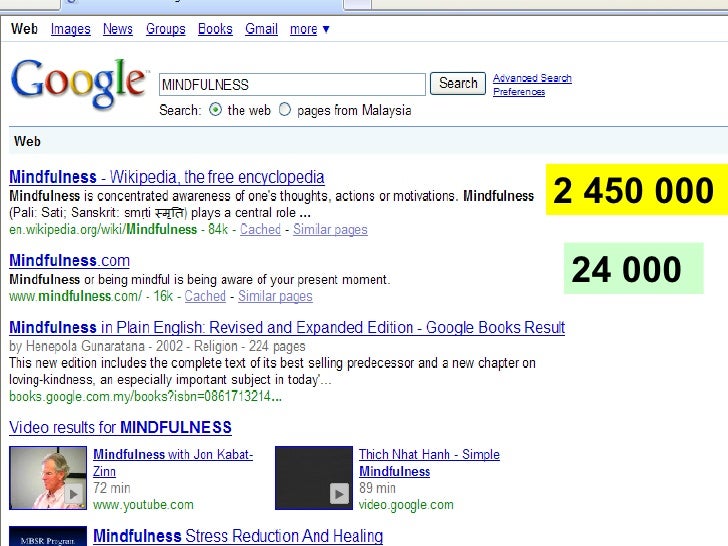Open 'Mindfulness Stress Reduction And Healing' link

tap(238, 536)
